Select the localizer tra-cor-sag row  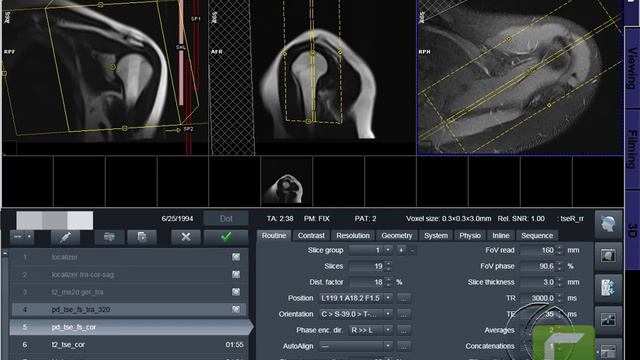pyautogui.click(x=128, y=274)
